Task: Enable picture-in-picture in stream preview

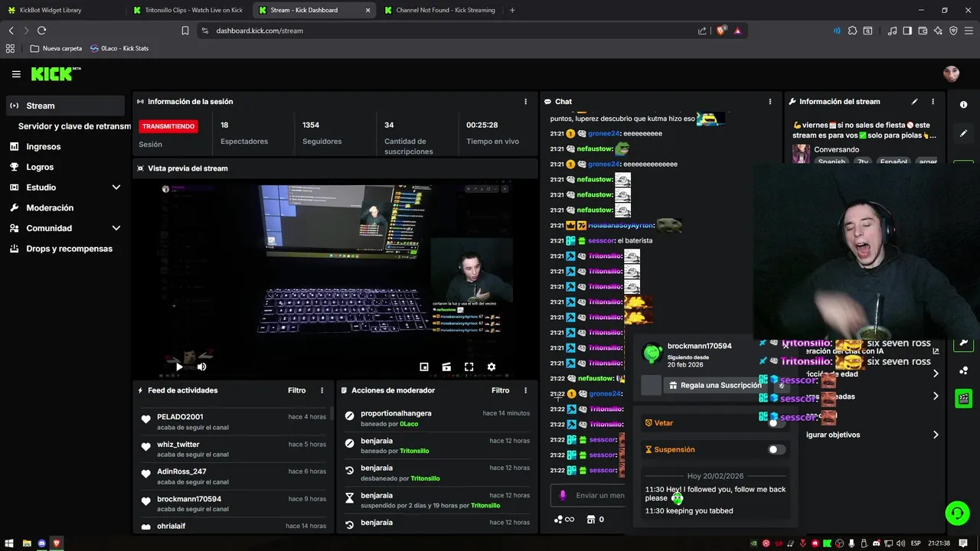Action: pyautogui.click(x=424, y=367)
